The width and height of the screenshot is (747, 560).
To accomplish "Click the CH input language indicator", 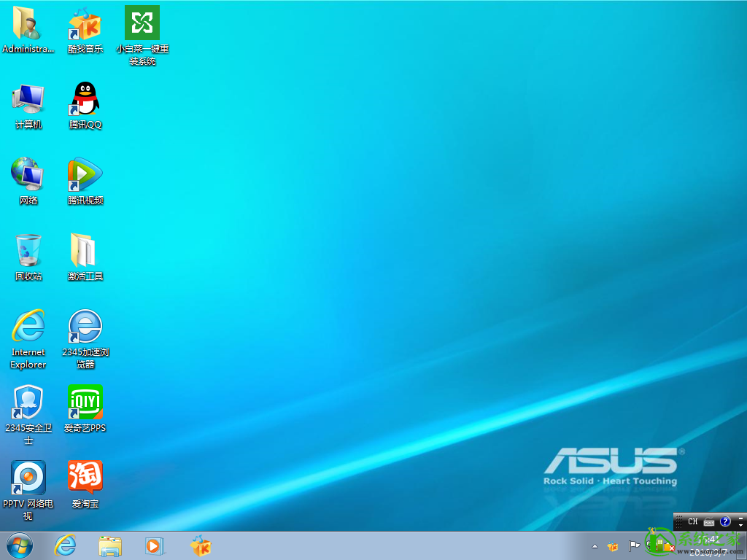I will (x=692, y=522).
